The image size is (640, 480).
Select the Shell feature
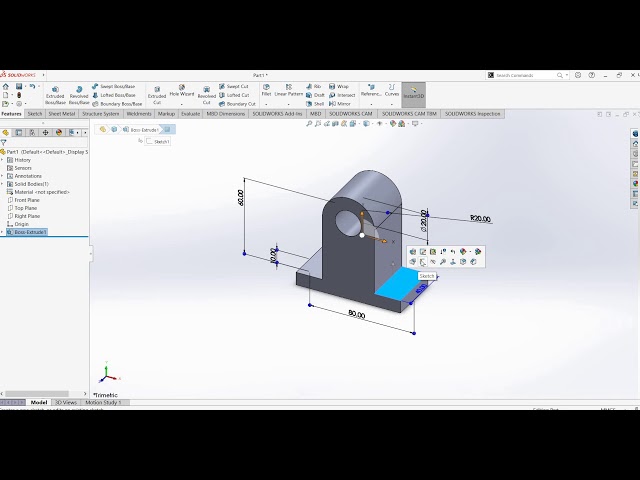coord(315,104)
